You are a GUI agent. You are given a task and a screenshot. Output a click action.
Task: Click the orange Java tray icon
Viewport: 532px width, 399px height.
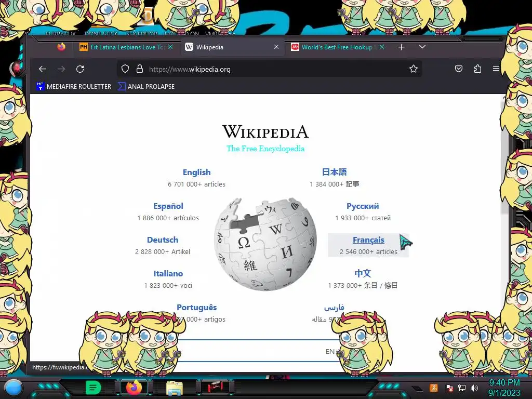pyautogui.click(x=434, y=388)
